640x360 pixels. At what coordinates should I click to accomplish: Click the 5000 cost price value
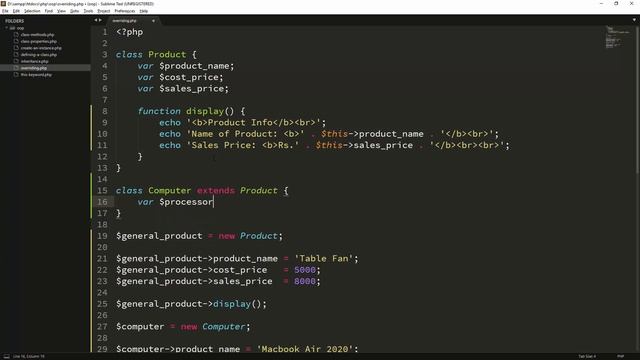(x=305, y=270)
